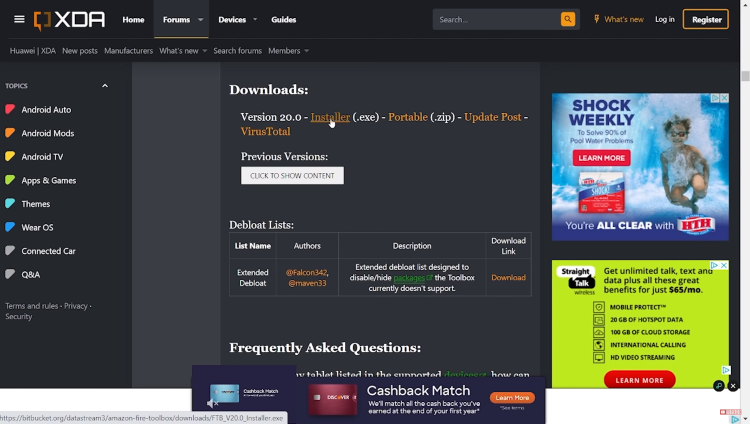Expand the Forums dropdown arrow

(x=201, y=19)
